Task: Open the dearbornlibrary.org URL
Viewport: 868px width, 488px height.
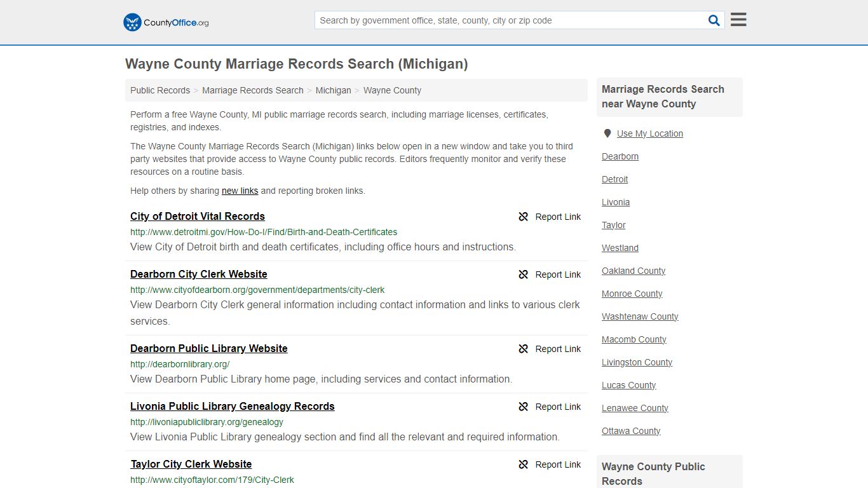Action: pos(180,364)
